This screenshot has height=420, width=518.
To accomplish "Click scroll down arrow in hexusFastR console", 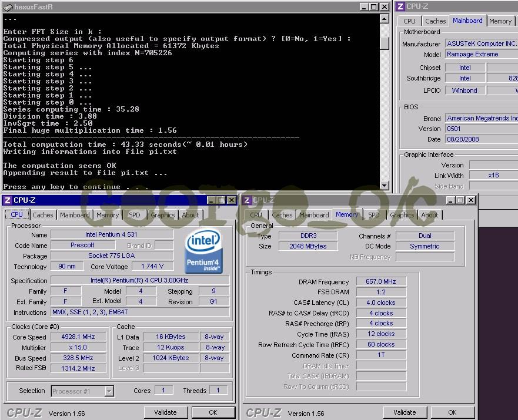I will click(x=384, y=186).
